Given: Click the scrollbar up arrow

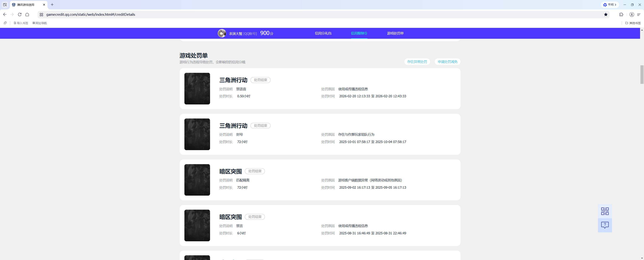Looking at the screenshot, I should (642, 30).
